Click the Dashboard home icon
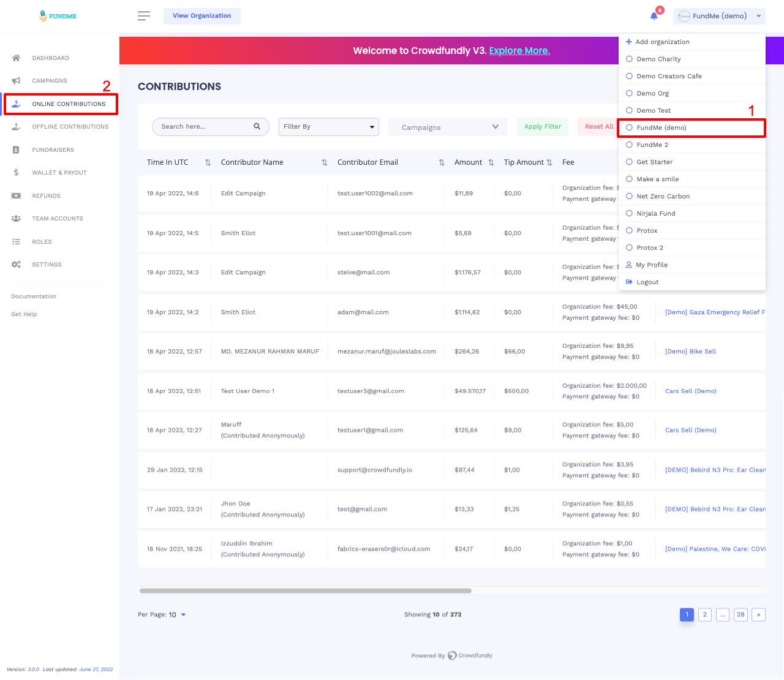The image size is (784, 680). [17, 58]
